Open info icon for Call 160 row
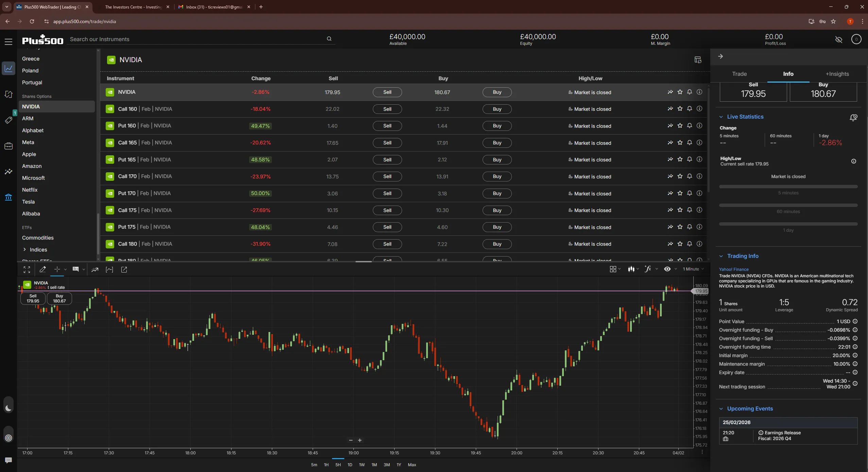The width and height of the screenshot is (868, 472). [699, 109]
